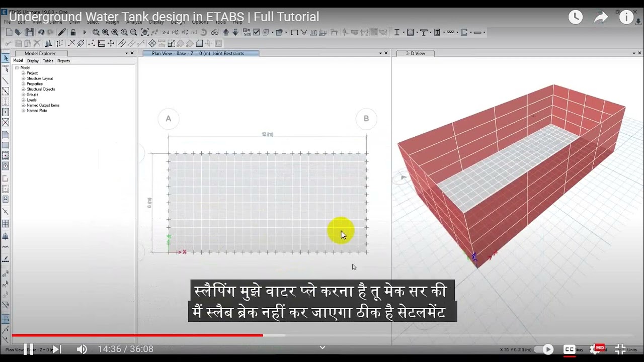Click the Share arrow icon

pyautogui.click(x=601, y=17)
